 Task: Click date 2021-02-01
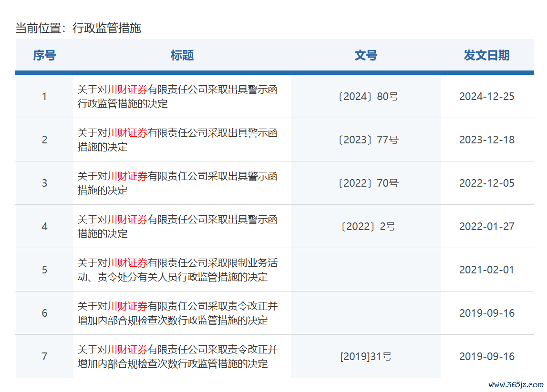click(486, 270)
